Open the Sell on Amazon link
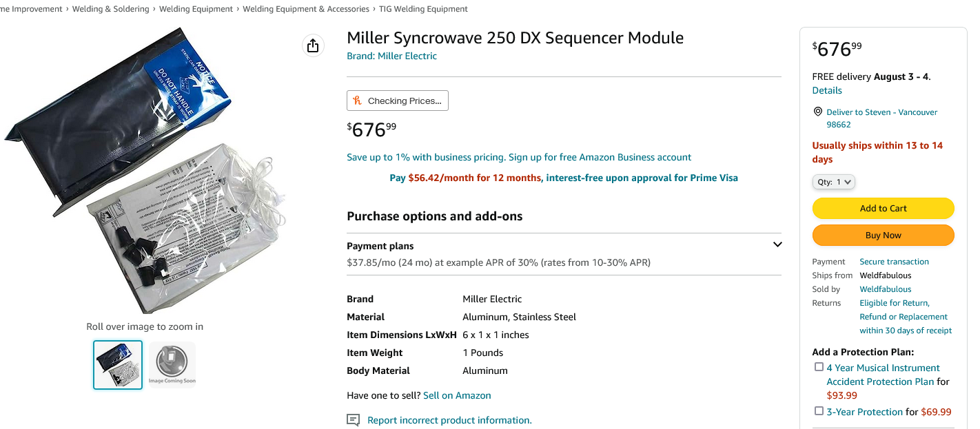 pos(457,395)
